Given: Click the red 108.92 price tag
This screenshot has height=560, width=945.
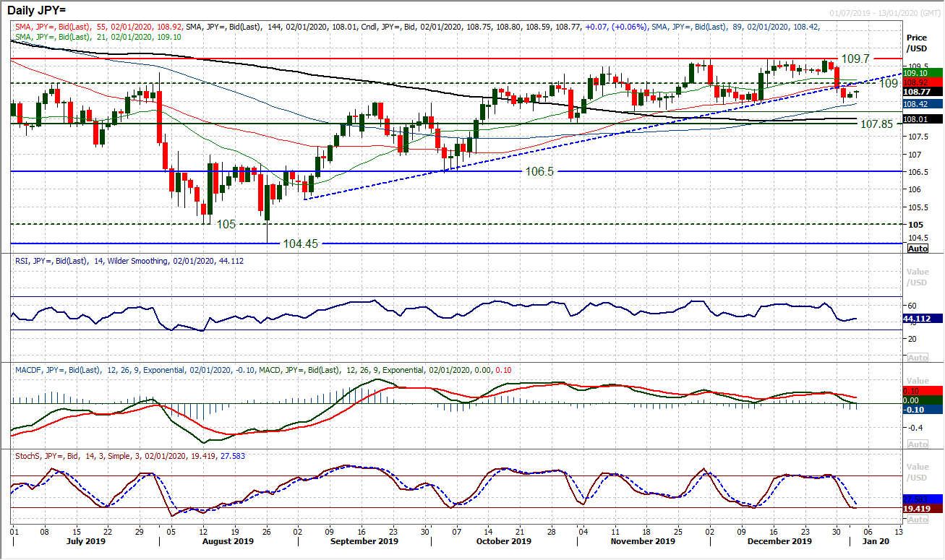Looking at the screenshot, I should pos(923,82).
